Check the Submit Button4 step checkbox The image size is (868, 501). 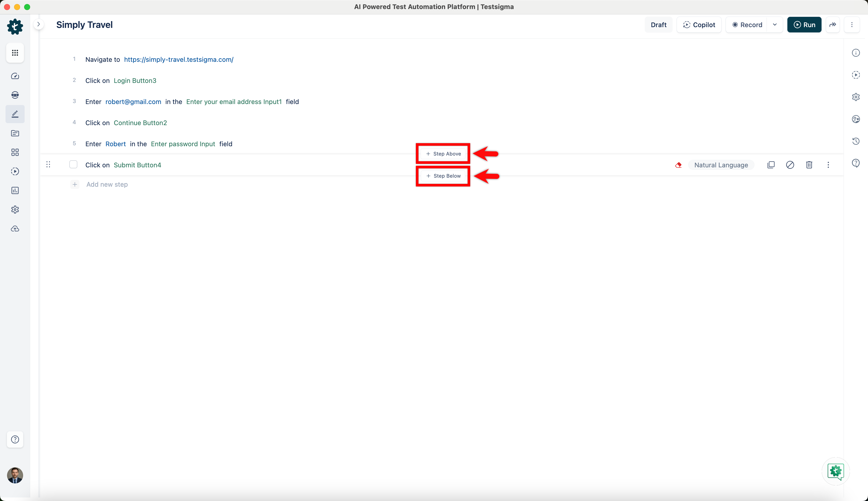pyautogui.click(x=73, y=165)
